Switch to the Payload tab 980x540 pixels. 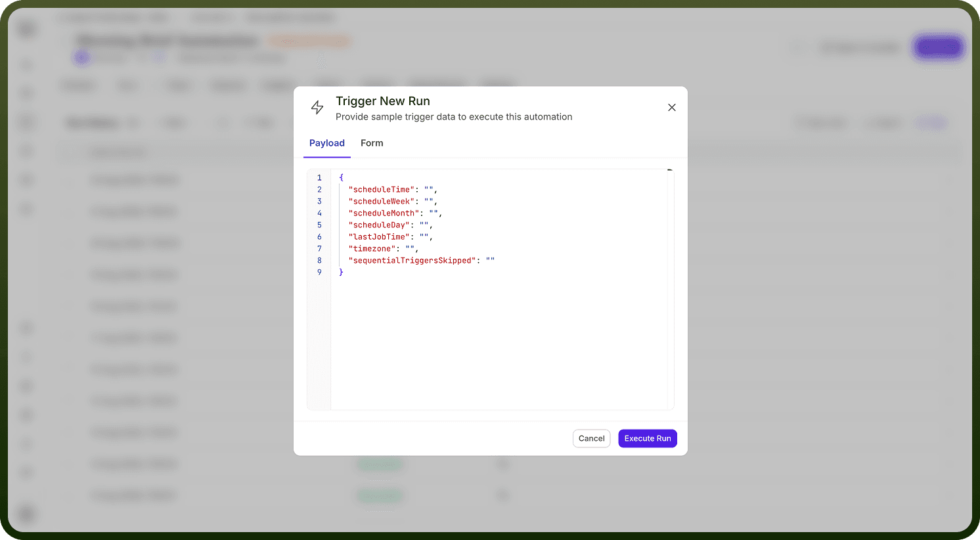click(x=327, y=143)
